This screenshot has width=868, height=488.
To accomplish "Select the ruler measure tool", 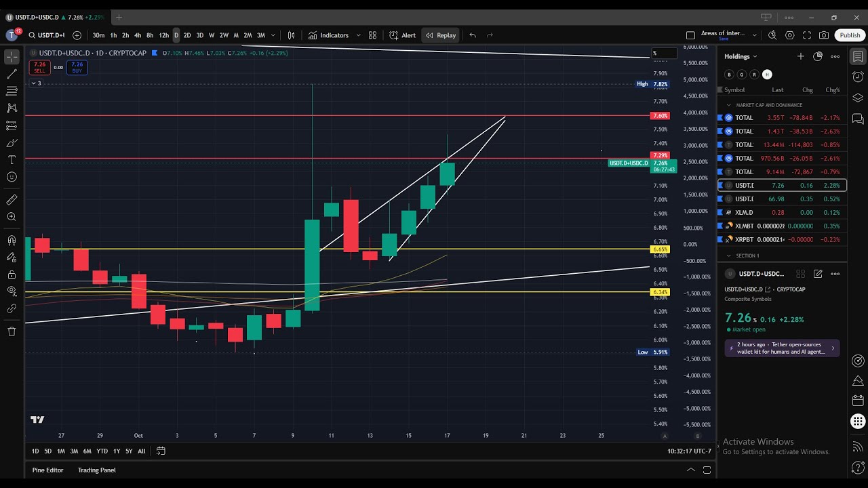I will click(12, 200).
